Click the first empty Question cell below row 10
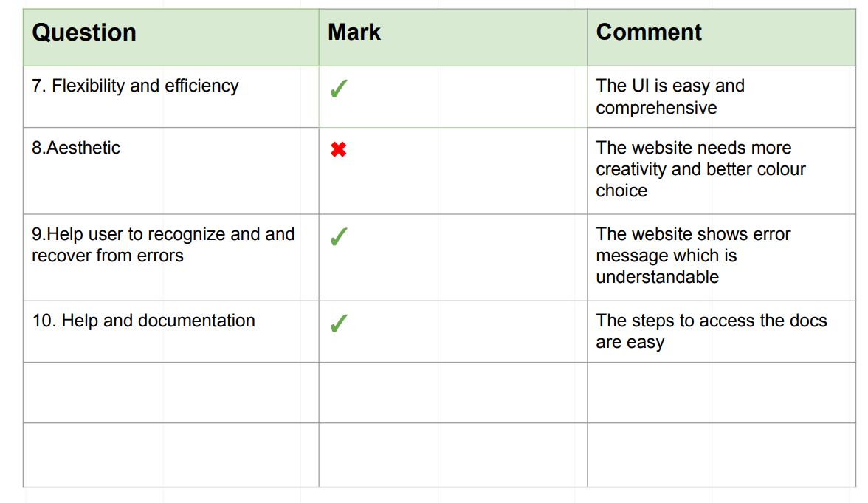The image size is (868, 503). pos(171,393)
